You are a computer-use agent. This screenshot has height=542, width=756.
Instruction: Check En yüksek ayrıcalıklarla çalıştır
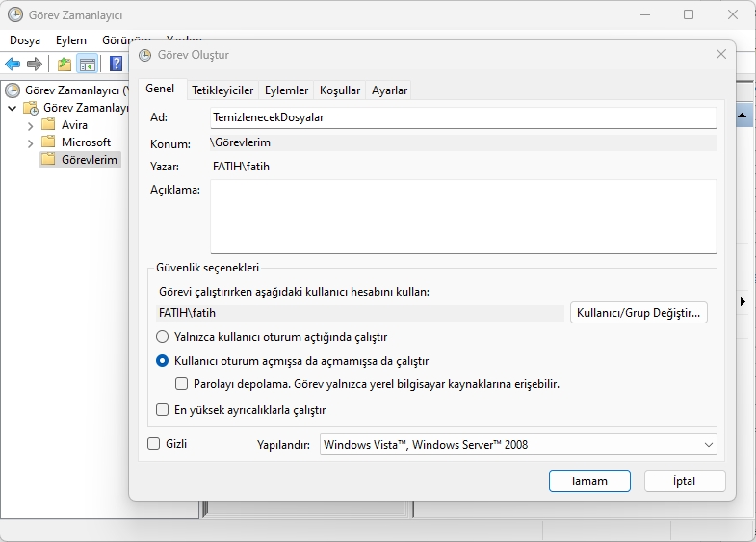163,410
